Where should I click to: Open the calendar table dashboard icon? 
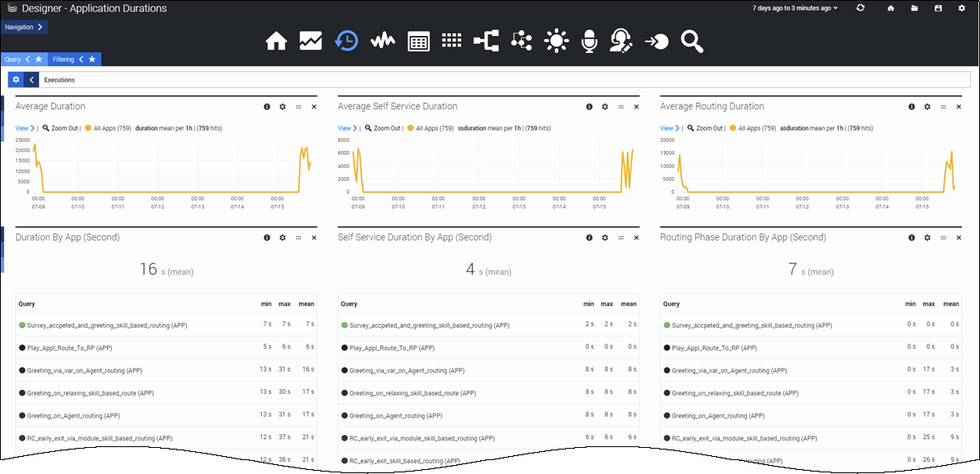pos(418,40)
